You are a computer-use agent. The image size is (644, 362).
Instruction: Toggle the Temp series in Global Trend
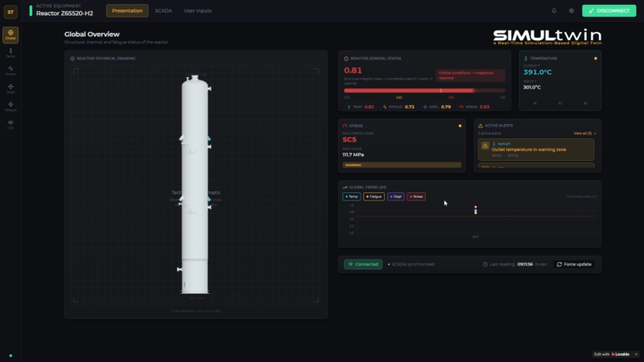pos(352,196)
